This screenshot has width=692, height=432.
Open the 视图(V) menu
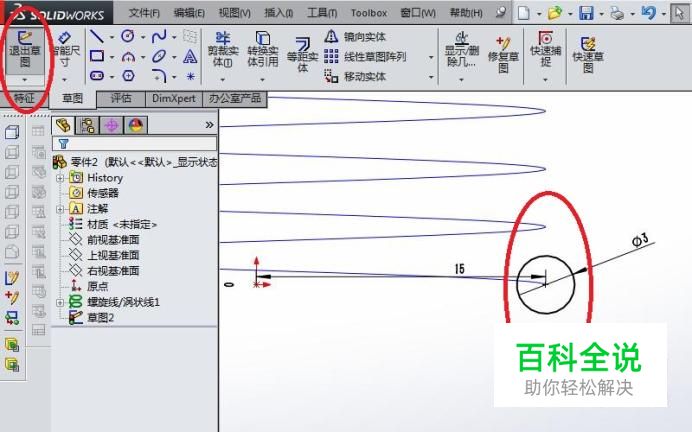click(x=235, y=13)
